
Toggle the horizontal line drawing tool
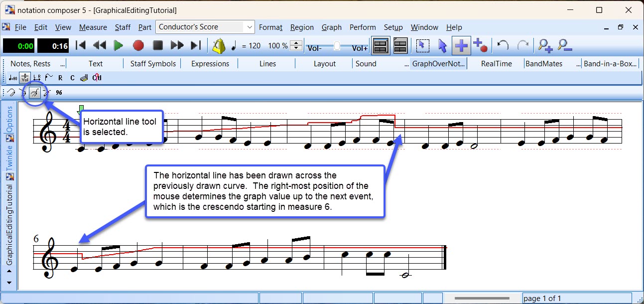35,93
